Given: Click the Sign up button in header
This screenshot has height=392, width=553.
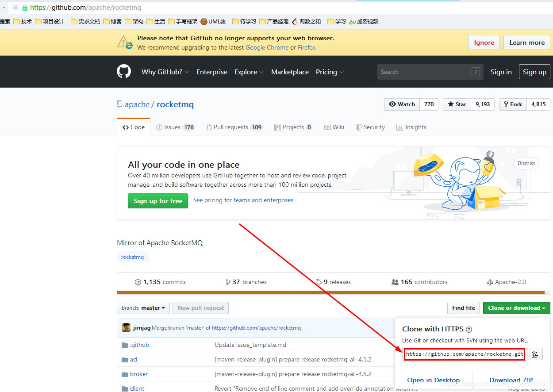Looking at the screenshot, I should [x=534, y=72].
